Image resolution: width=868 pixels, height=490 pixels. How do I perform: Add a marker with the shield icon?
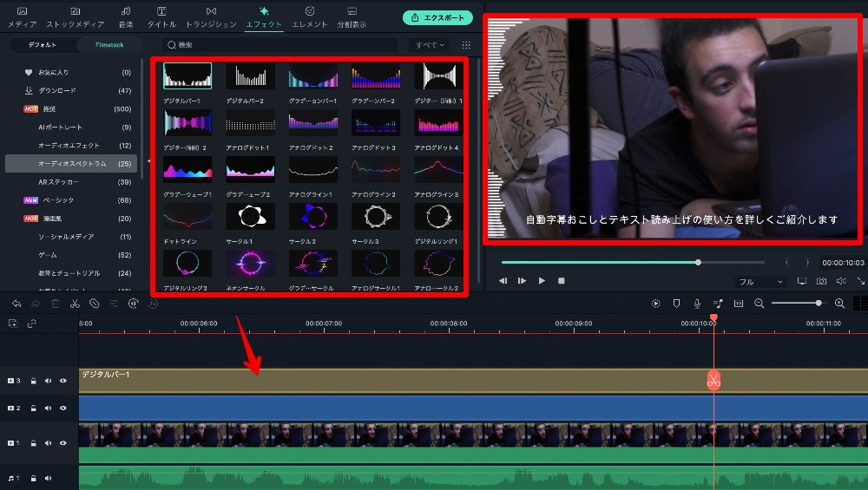pyautogui.click(x=676, y=304)
